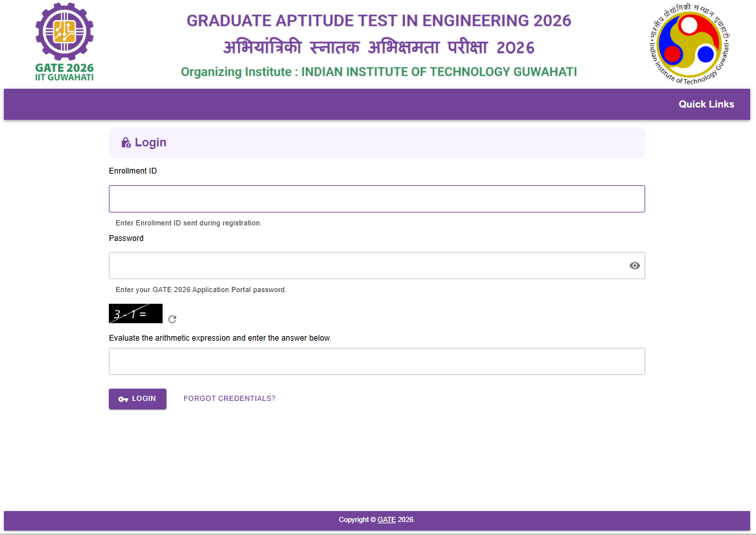Click the GATE 2026 IIT Guwahati logo
Image resolution: width=756 pixels, height=535 pixels.
click(64, 41)
